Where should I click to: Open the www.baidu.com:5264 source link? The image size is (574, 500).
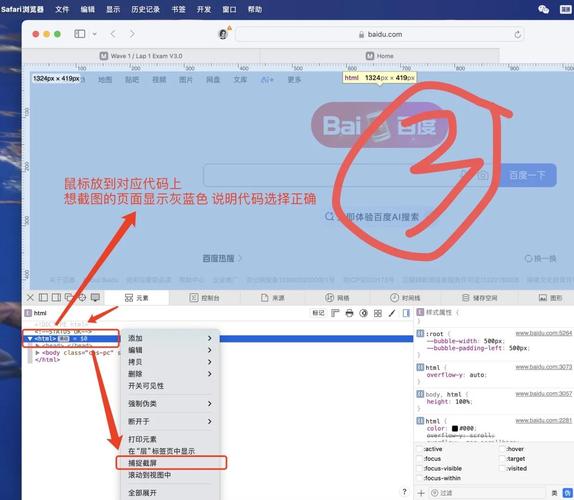coord(543,333)
